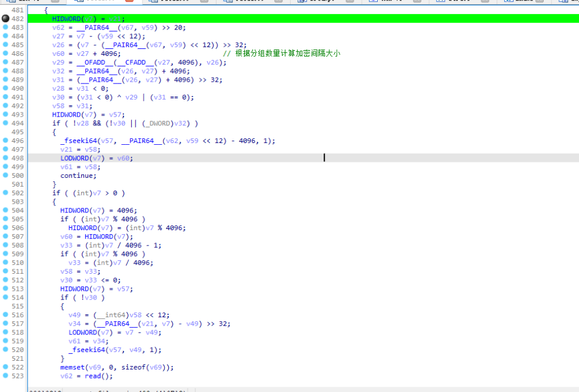Toggle breakpoint on line 502
Screen dimensions: 579x392
click(5, 193)
